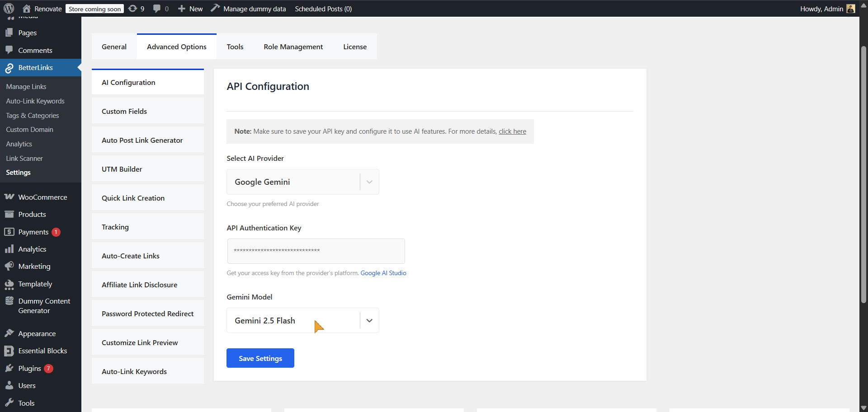Click the updates icon showing 9
This screenshot has width=868, height=412.
(x=132, y=8)
